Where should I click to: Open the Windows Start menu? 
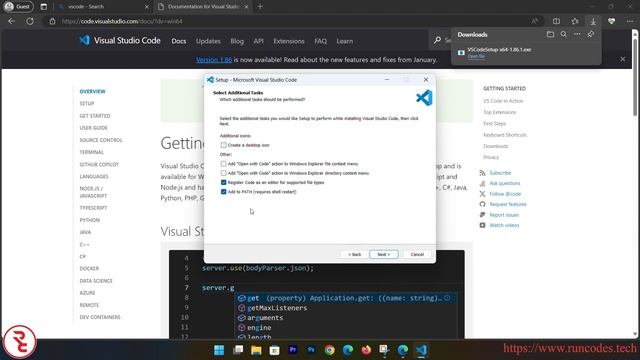[219, 350]
